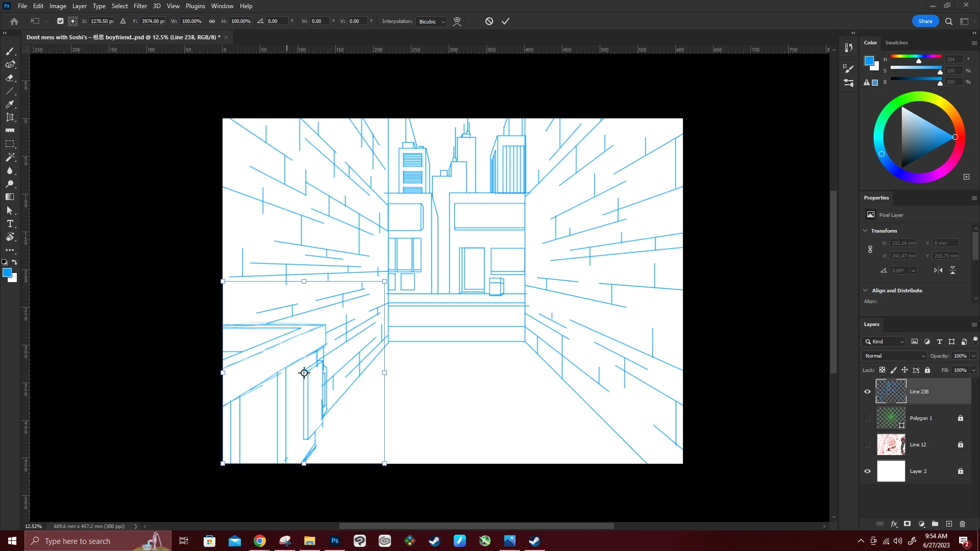Cancel the transform with the circle-slash icon
The image size is (980, 551).
489,21
